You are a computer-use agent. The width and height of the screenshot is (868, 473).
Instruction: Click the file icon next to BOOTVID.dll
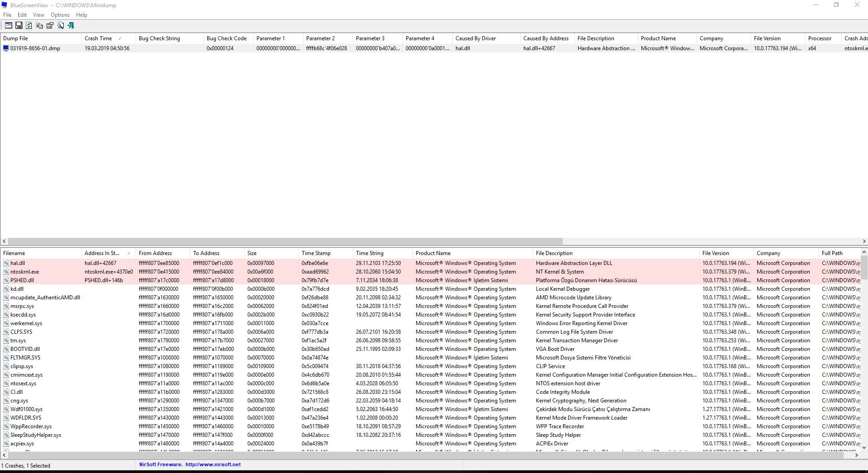pyautogui.click(x=6, y=349)
